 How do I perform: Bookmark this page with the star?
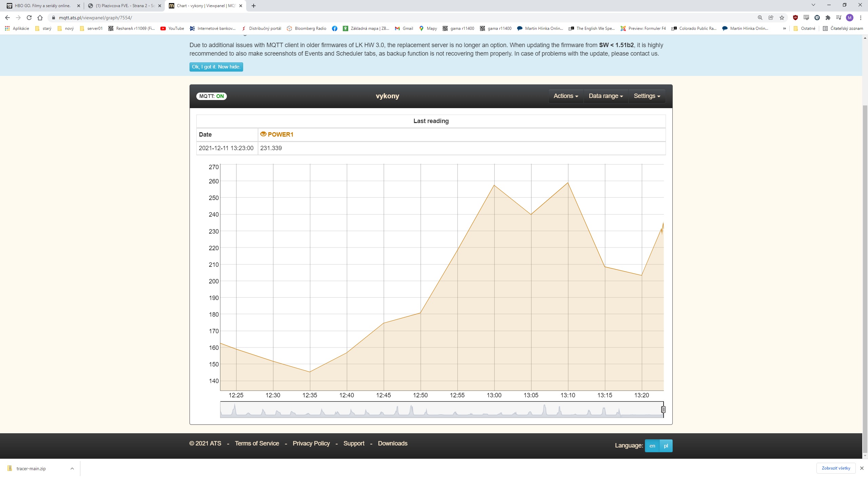[x=782, y=18]
